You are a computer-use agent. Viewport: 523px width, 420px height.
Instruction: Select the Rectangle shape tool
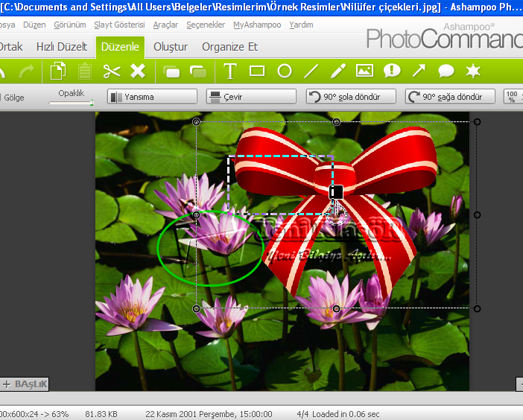point(257,71)
